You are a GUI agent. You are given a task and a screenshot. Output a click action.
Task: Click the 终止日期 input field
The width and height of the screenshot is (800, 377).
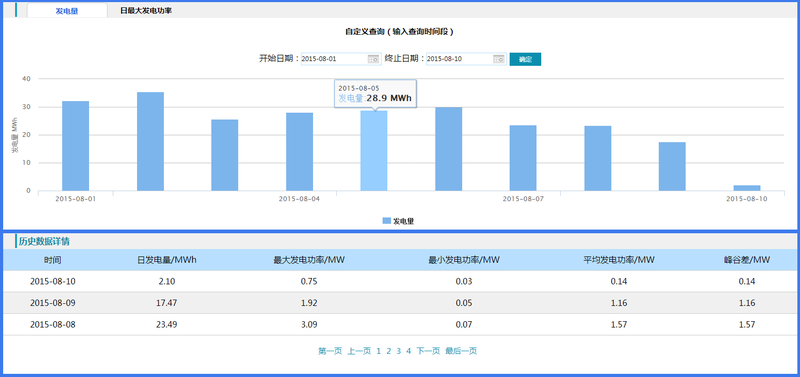(x=466, y=59)
